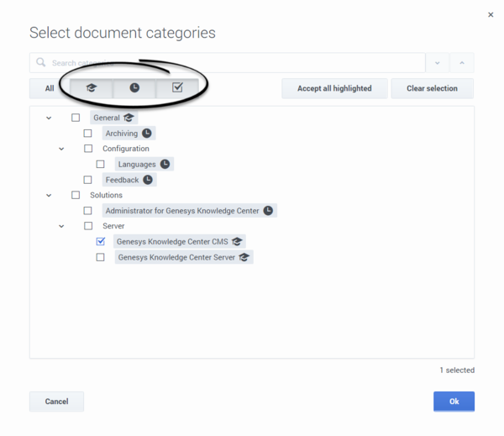The height and width of the screenshot is (436, 504).
Task: Click Clear selection button
Action: pyautogui.click(x=432, y=88)
